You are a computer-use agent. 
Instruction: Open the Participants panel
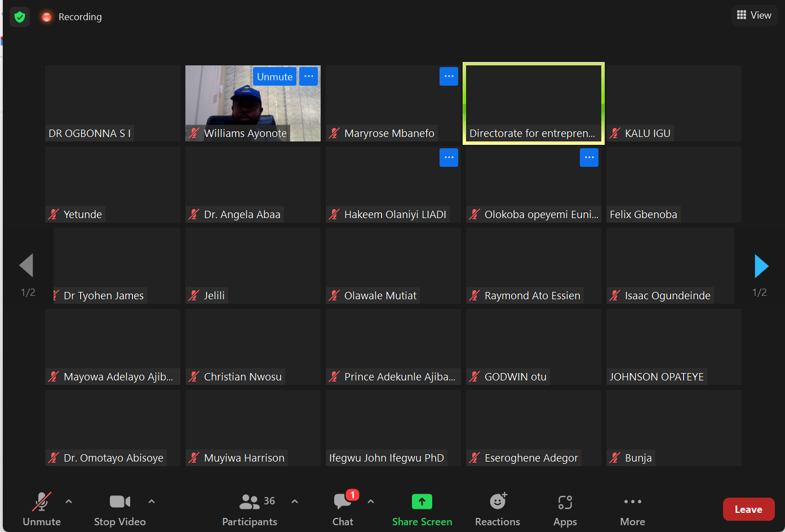[x=250, y=509]
